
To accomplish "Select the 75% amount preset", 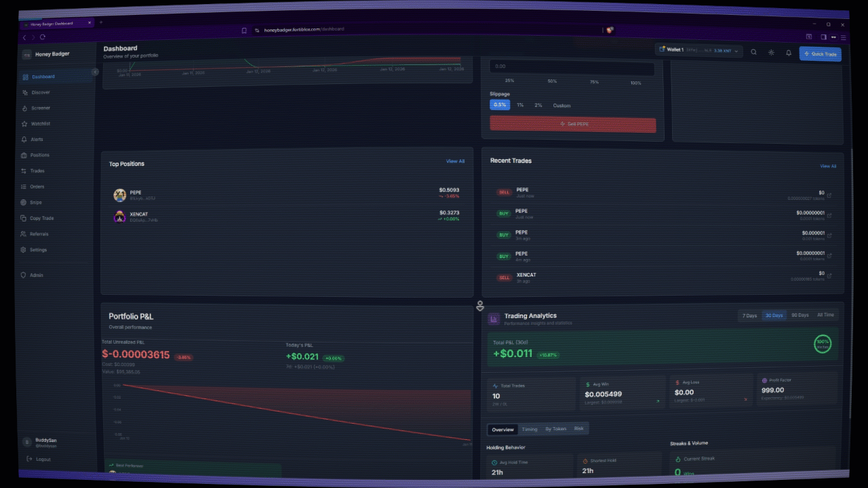I will (594, 81).
